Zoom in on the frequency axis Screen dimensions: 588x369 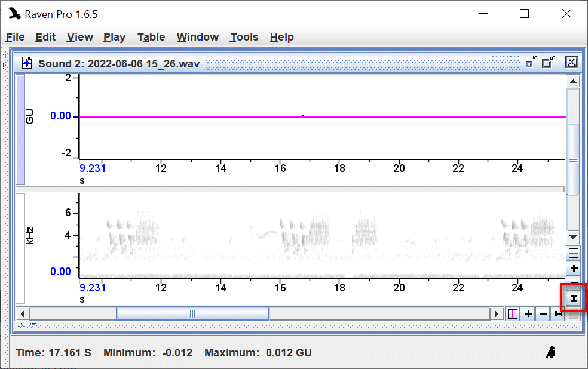(574, 269)
